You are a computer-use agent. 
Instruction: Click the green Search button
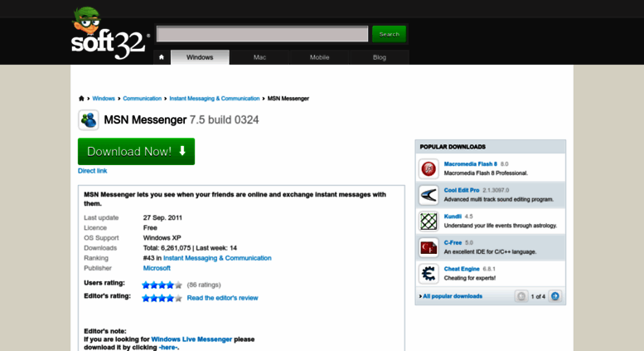pos(389,34)
